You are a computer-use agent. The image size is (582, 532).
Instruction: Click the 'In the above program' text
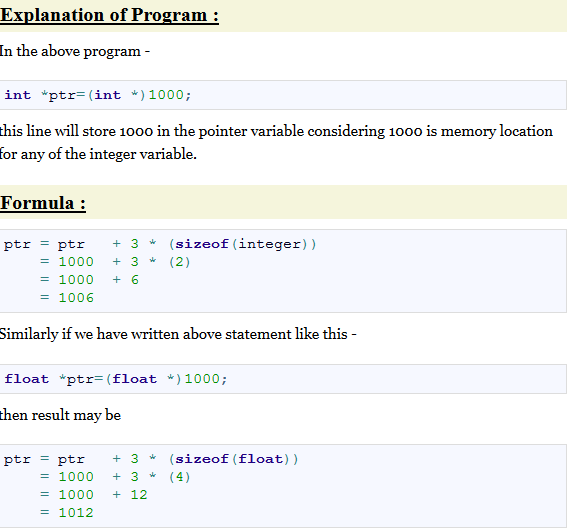click(74, 51)
